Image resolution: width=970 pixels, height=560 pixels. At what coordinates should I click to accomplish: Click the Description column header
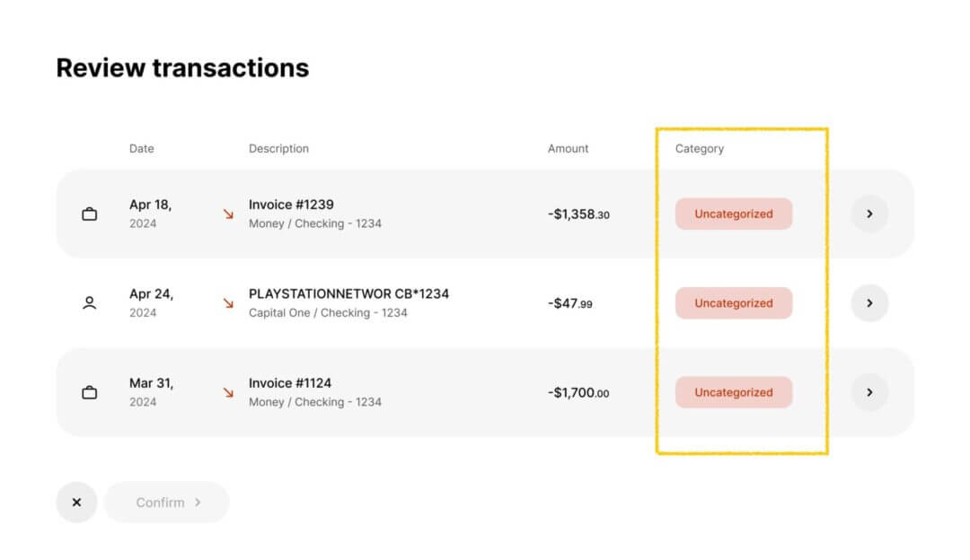pyautogui.click(x=278, y=148)
